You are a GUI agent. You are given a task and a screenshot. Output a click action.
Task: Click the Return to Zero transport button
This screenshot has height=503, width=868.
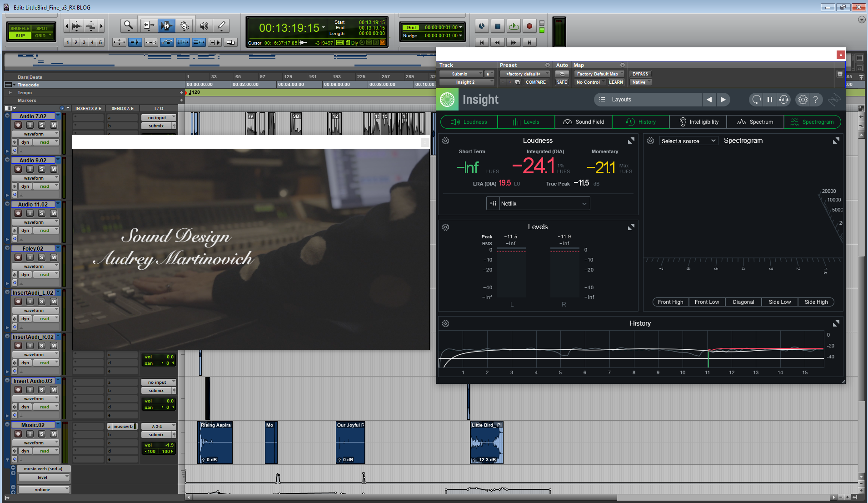(x=482, y=42)
